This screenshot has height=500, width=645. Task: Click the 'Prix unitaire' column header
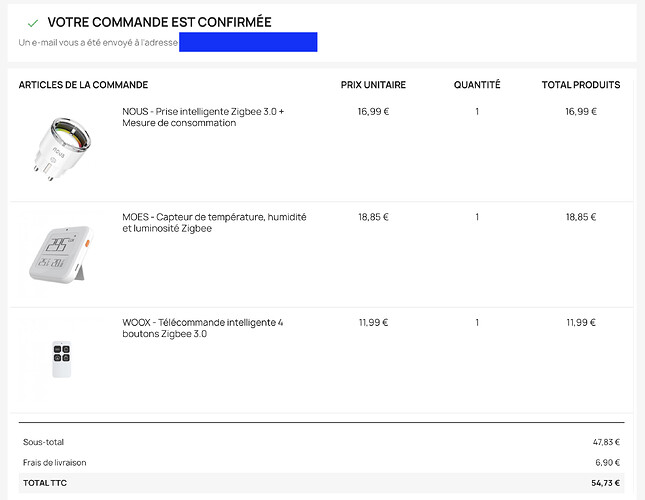pyautogui.click(x=372, y=85)
